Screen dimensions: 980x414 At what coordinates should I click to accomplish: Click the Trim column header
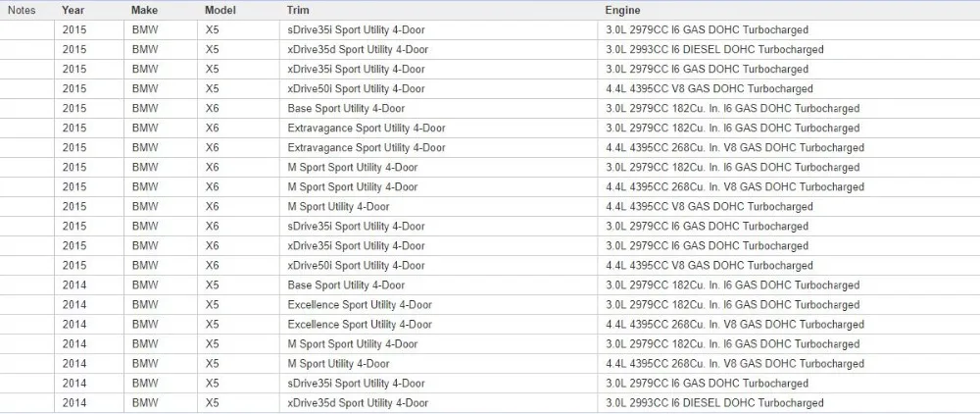pos(298,10)
